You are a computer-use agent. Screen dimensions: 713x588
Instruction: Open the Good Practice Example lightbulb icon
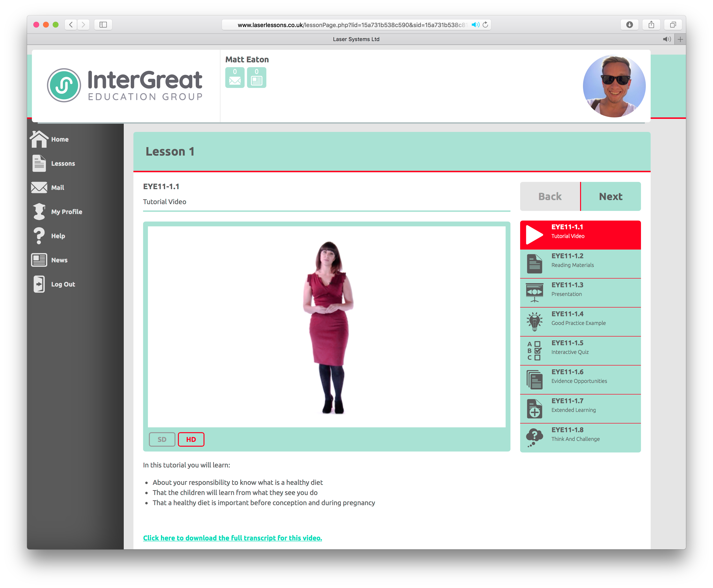pyautogui.click(x=534, y=322)
